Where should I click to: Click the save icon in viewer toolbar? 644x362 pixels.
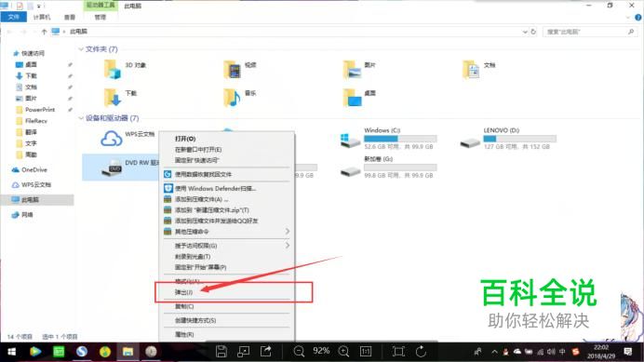(221, 352)
